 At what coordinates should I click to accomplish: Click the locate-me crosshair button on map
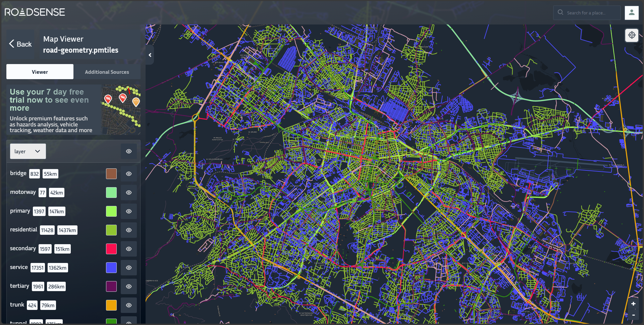632,35
